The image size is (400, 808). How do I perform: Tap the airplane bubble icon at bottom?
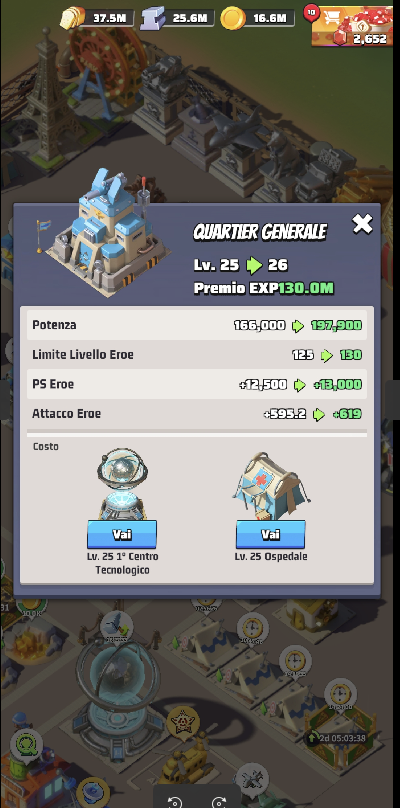pos(252,780)
